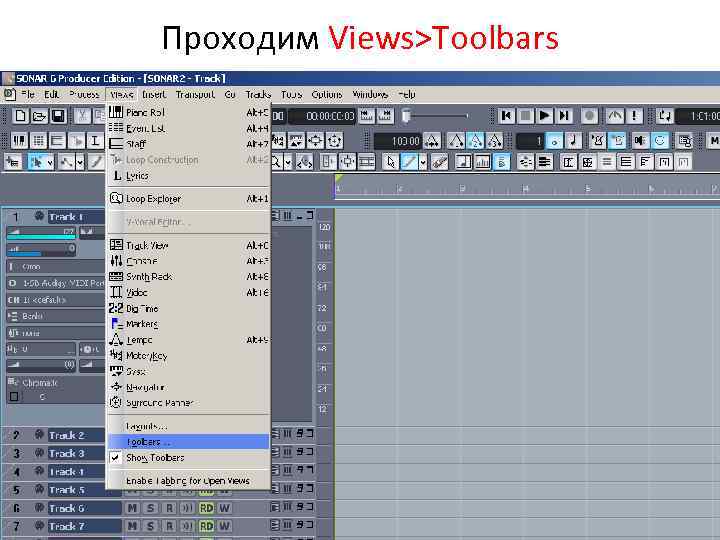Image resolution: width=720 pixels, height=540 pixels.
Task: Arm Track 7 with R button
Action: (x=169, y=526)
